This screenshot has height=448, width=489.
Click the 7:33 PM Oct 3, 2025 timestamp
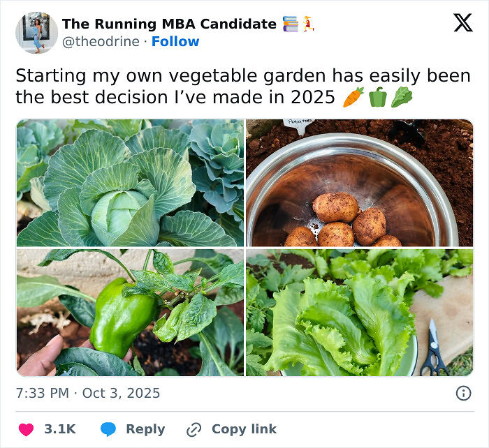pos(88,394)
